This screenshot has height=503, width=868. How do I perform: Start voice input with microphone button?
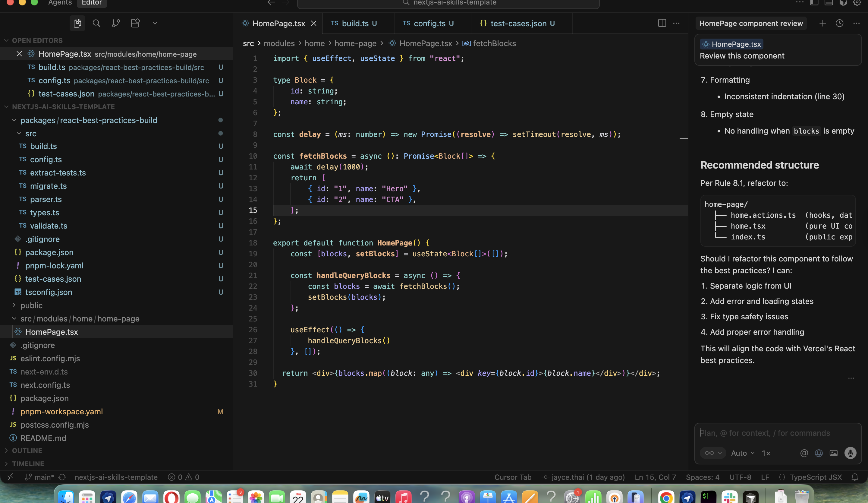(x=850, y=453)
